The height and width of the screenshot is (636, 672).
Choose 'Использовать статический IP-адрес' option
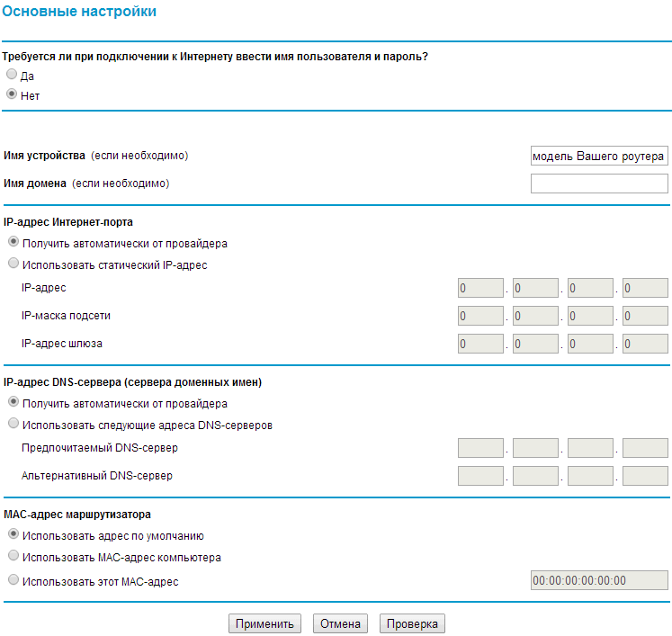tap(13, 263)
